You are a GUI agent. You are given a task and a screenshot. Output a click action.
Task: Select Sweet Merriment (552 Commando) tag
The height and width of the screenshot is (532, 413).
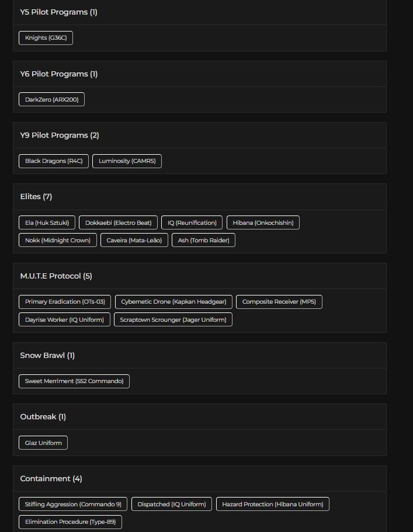pyautogui.click(x=74, y=381)
